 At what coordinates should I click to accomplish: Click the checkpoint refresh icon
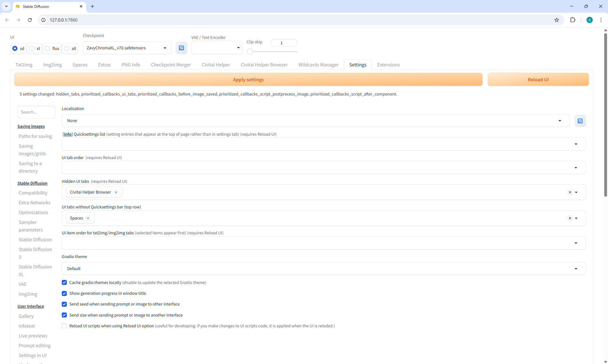pos(181,48)
